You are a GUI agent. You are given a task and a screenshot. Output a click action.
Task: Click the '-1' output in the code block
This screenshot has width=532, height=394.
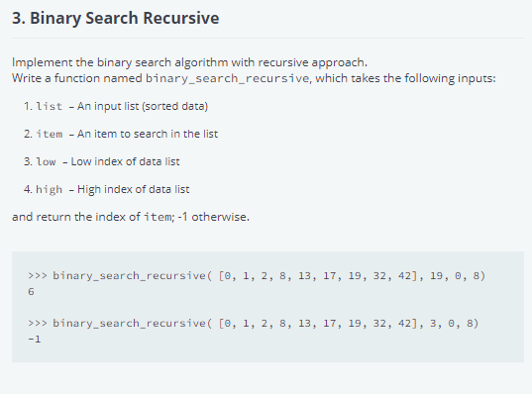tap(35, 340)
